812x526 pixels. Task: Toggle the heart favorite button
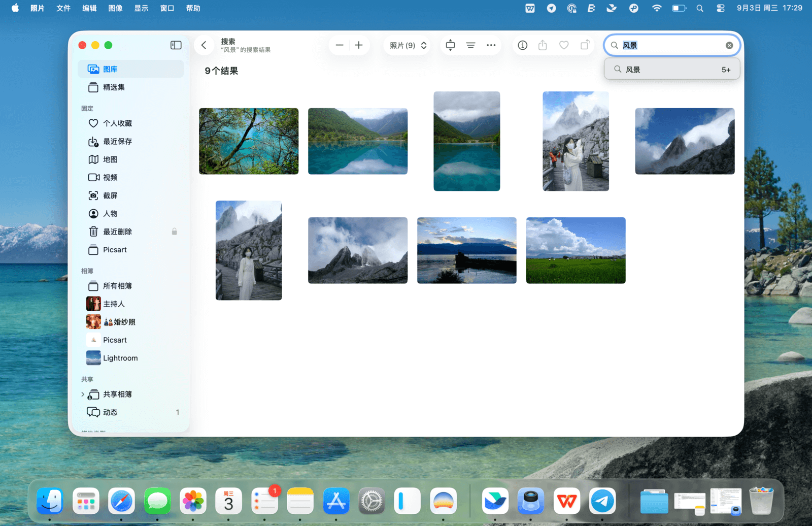coord(564,45)
